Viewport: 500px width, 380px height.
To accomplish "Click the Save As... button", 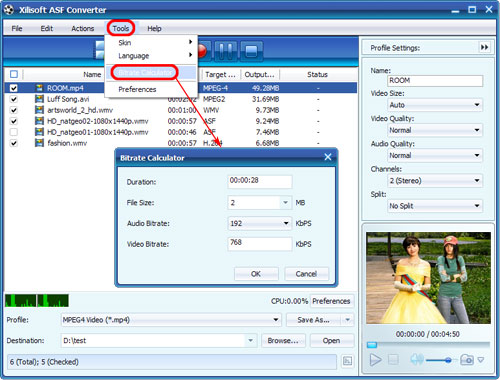I will click(x=313, y=320).
